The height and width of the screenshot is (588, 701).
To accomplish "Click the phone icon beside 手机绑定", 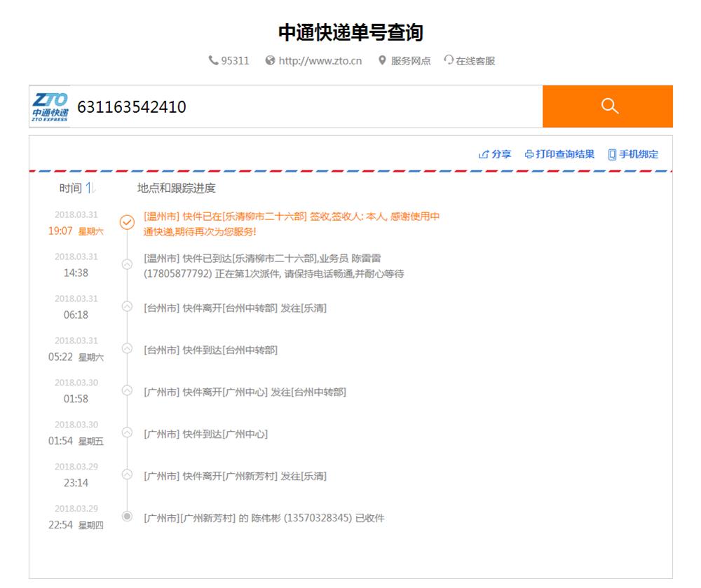I will 613,155.
